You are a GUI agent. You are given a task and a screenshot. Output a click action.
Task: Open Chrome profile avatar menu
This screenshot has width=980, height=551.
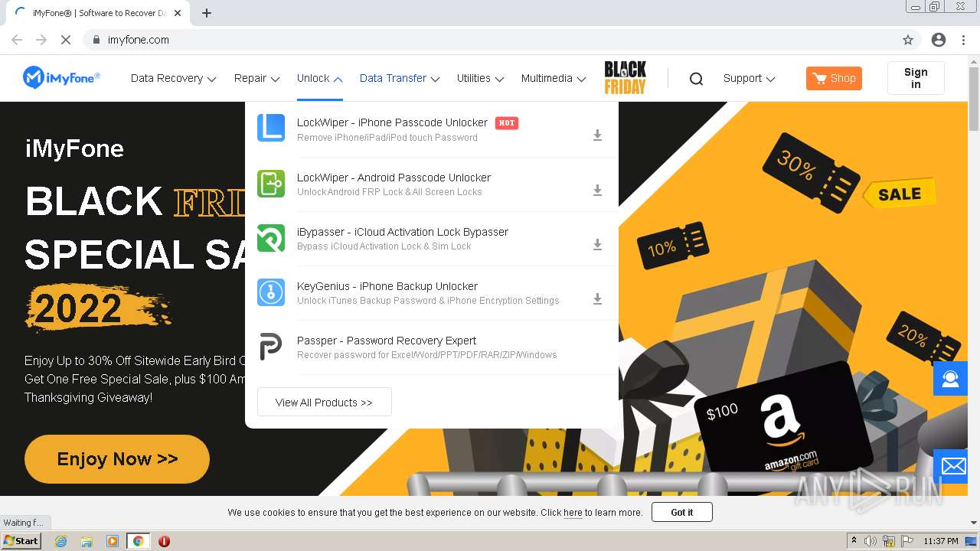tap(939, 40)
